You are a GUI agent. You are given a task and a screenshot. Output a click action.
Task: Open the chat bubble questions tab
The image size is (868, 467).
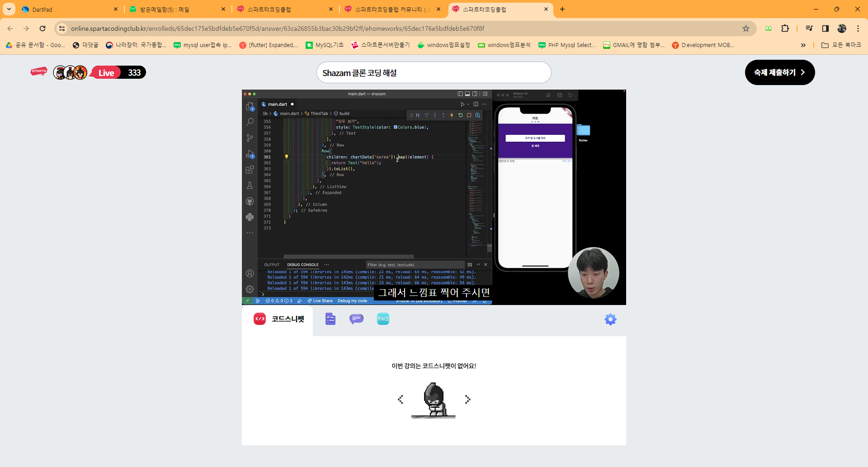tap(356, 319)
